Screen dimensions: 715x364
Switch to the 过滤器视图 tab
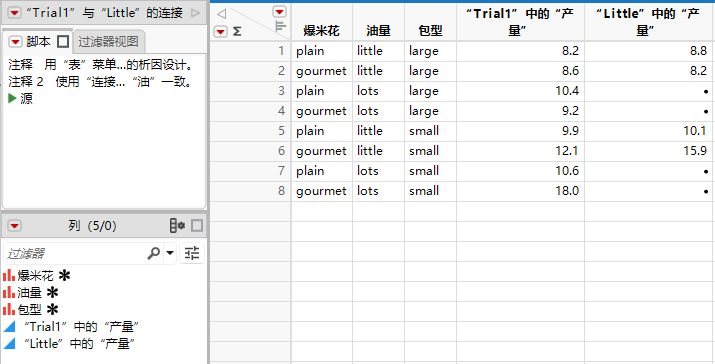108,42
